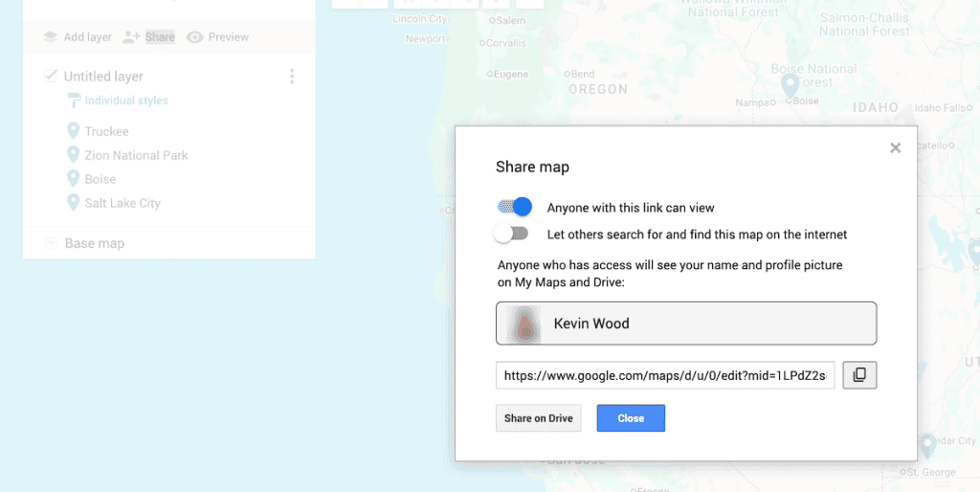Image resolution: width=980 pixels, height=492 pixels.
Task: Select Salt Lake City in layer list
Action: click(x=122, y=203)
